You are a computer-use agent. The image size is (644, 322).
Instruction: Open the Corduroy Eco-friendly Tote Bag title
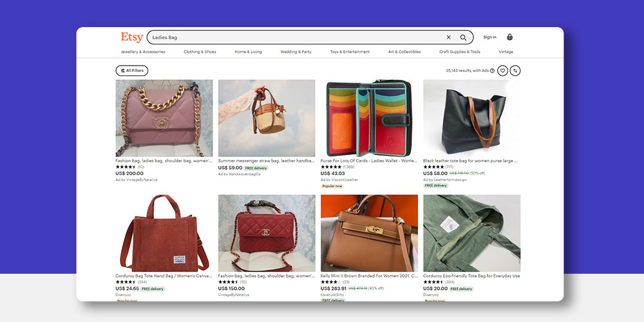tap(471, 276)
